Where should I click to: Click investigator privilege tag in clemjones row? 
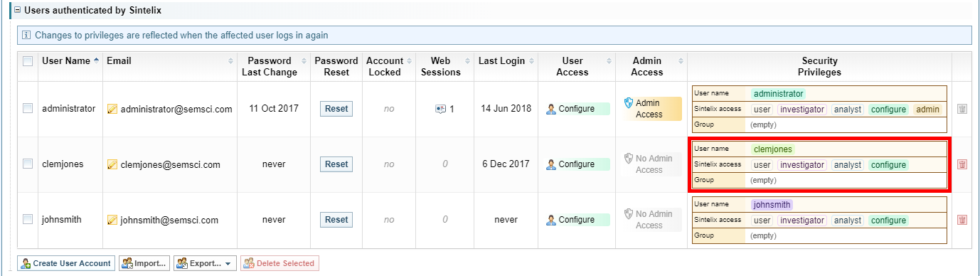click(802, 165)
